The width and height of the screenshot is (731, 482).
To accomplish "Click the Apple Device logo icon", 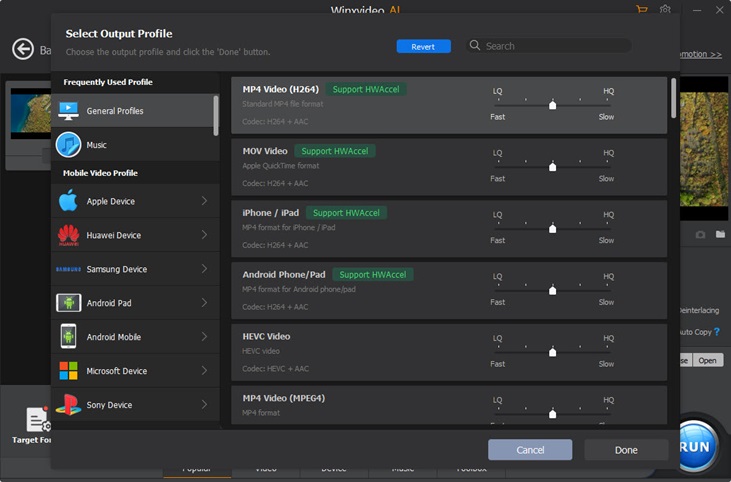I will coord(69,201).
